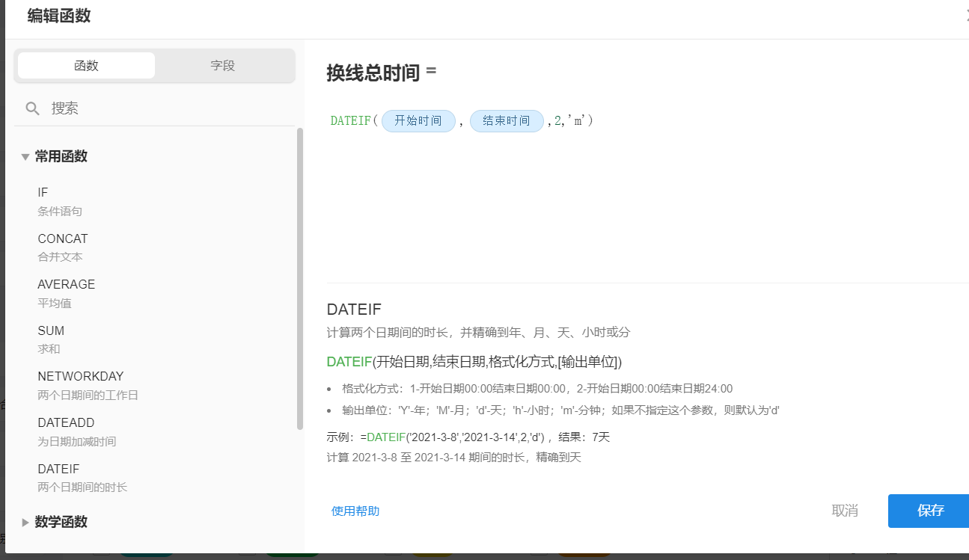The height and width of the screenshot is (560, 969).
Task: Choose the NETWORKDAY function
Action: [x=81, y=377]
